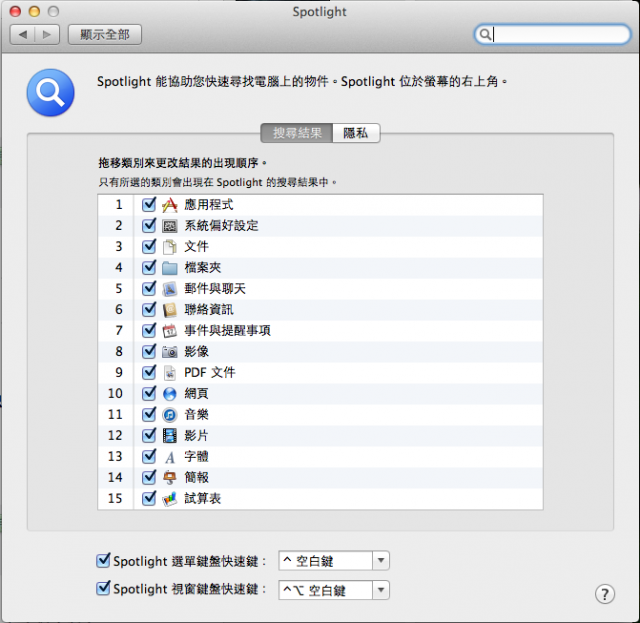Disable Spotlight 視窗鍵盤快速鍵 checkbox
This screenshot has width=640, height=623.
(103, 588)
